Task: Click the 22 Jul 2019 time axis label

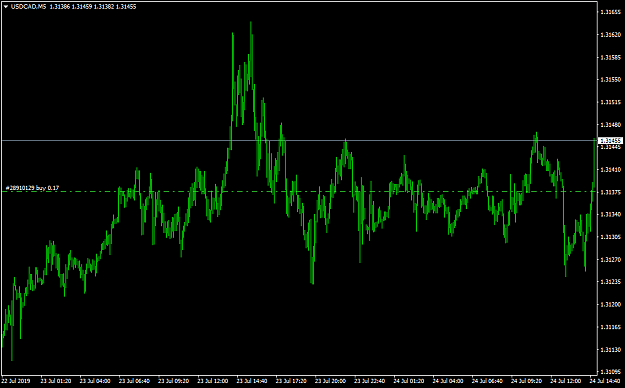Action: pyautogui.click(x=16, y=381)
